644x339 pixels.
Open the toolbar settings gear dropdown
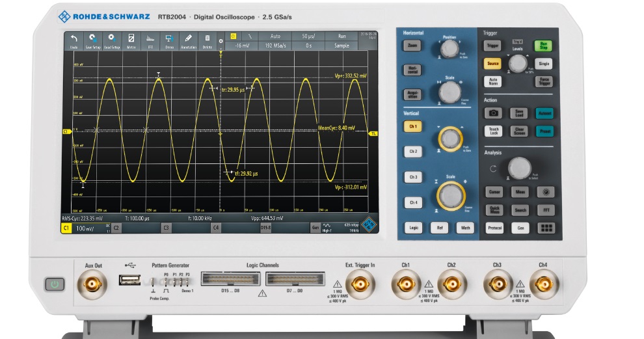click(221, 42)
